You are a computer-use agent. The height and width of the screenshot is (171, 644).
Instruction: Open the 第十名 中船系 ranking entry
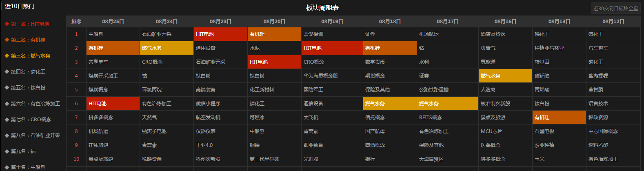(28, 167)
